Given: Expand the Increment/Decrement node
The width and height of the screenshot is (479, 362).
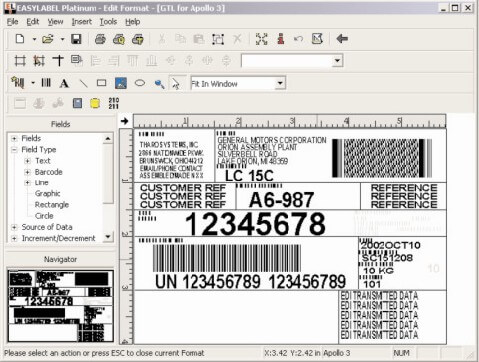Looking at the screenshot, I should [x=14, y=238].
